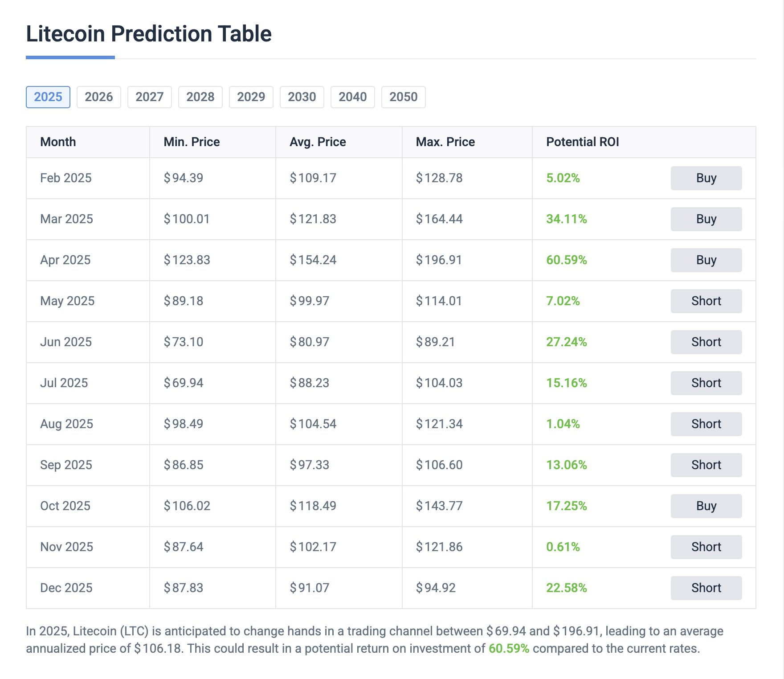Switch to the 2028 tab
The height and width of the screenshot is (679, 784).
tap(200, 97)
